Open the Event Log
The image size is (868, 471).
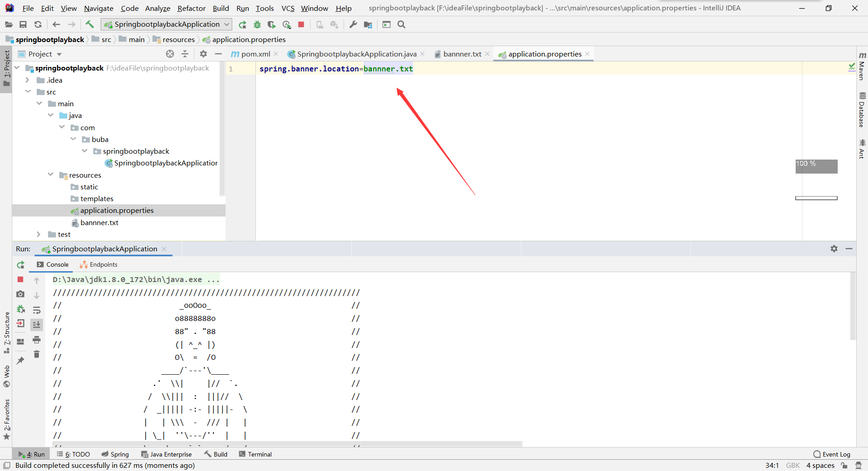pos(831,454)
